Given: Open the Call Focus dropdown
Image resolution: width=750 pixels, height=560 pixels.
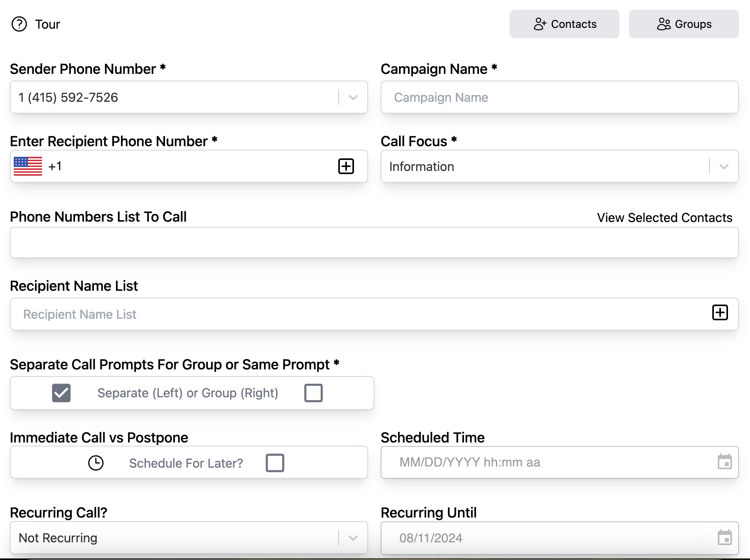Looking at the screenshot, I should pyautogui.click(x=724, y=167).
